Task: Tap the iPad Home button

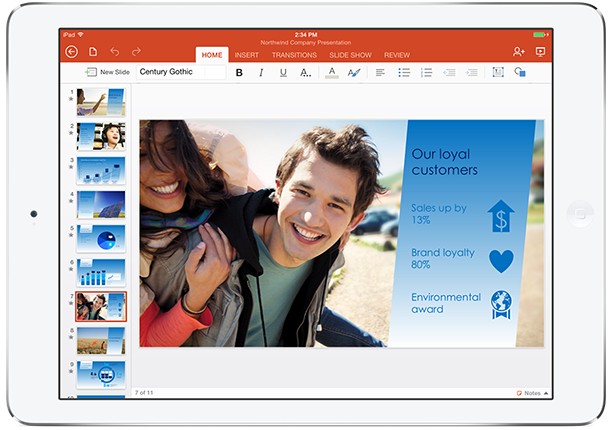Action: (x=580, y=214)
